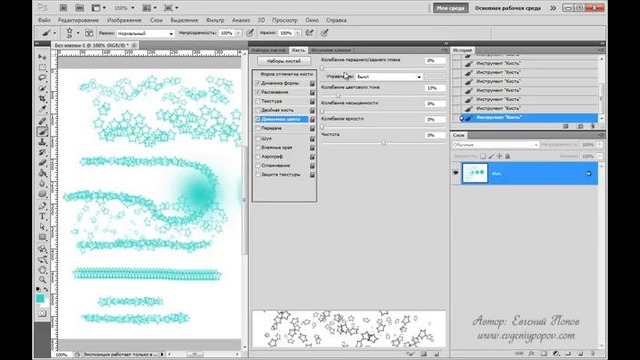Open the Справка menu

tap(336, 20)
